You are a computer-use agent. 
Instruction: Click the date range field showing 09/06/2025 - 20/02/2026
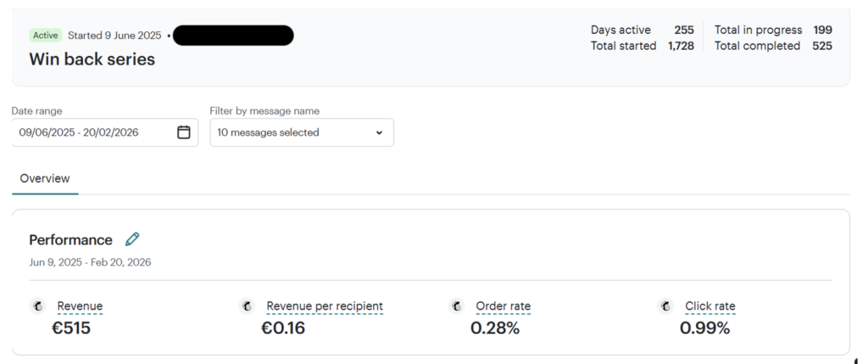click(93, 132)
